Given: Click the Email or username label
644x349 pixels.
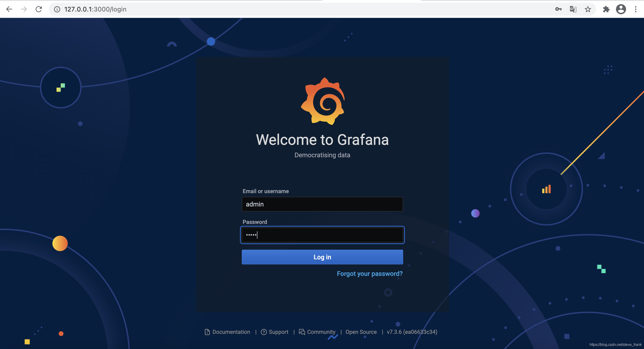Looking at the screenshot, I should 265,191.
